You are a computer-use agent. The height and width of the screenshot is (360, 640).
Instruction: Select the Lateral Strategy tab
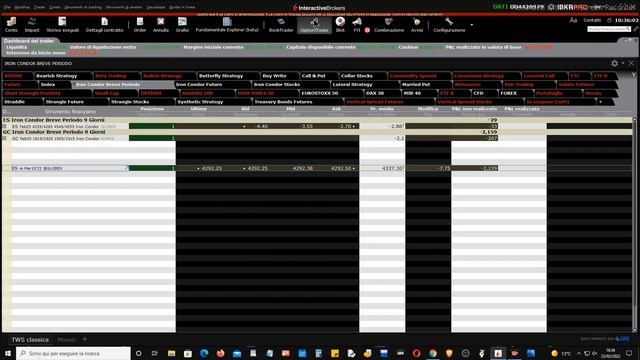tap(364, 84)
